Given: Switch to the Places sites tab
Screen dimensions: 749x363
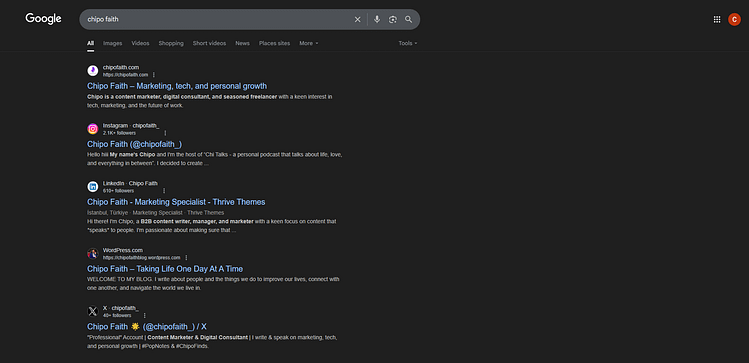Looking at the screenshot, I should 274,43.
